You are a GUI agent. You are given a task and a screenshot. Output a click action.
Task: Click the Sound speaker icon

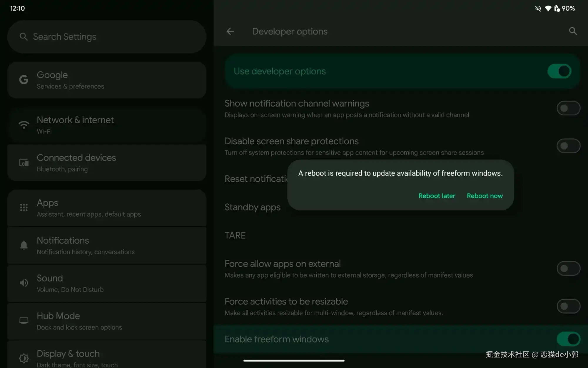(x=24, y=283)
